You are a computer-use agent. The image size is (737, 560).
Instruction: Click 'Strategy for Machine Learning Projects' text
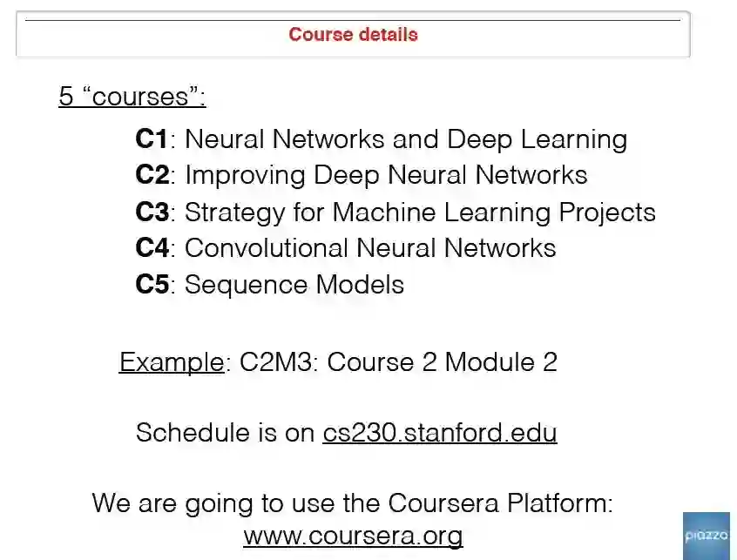420,212
